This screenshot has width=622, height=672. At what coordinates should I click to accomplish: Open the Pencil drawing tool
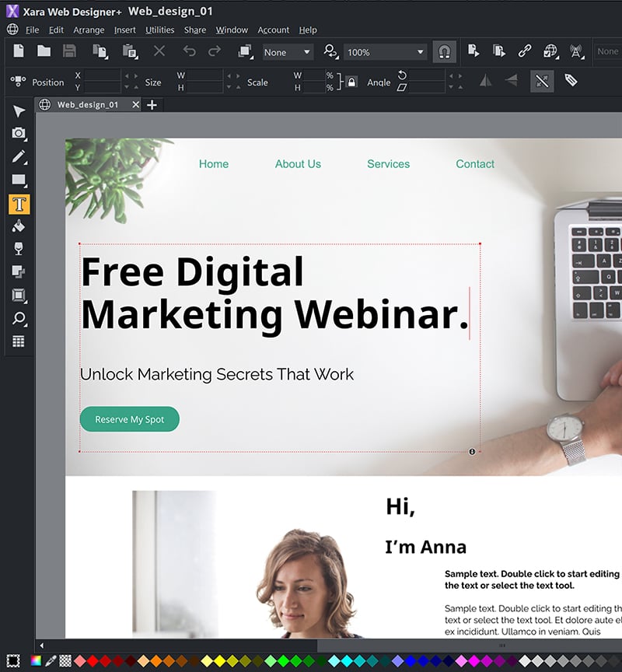[19, 155]
